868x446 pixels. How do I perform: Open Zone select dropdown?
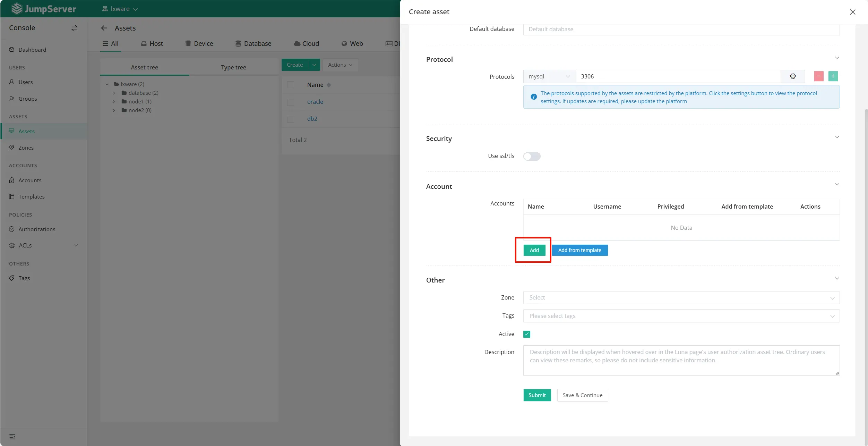click(x=681, y=298)
